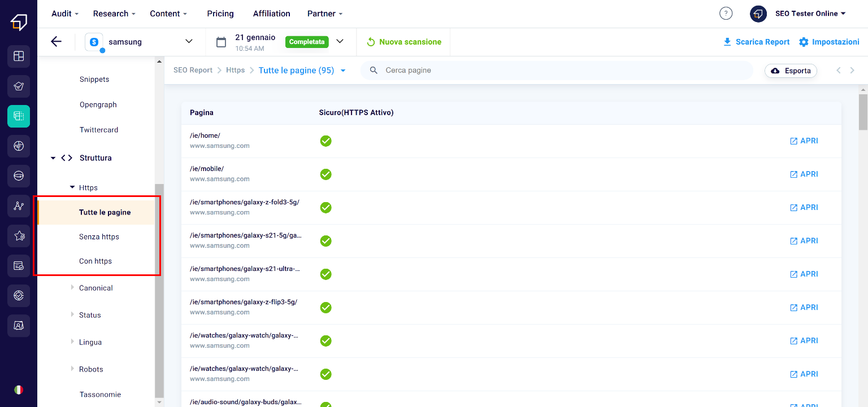Click the green HTTPS checkmark for /ie/home/
Screen dimensions: 868x407
(x=325, y=141)
